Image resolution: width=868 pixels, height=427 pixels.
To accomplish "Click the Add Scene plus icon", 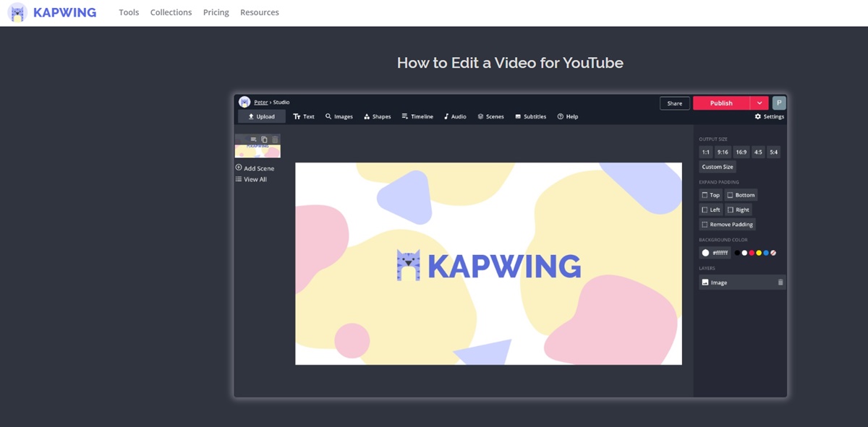I will tap(239, 168).
